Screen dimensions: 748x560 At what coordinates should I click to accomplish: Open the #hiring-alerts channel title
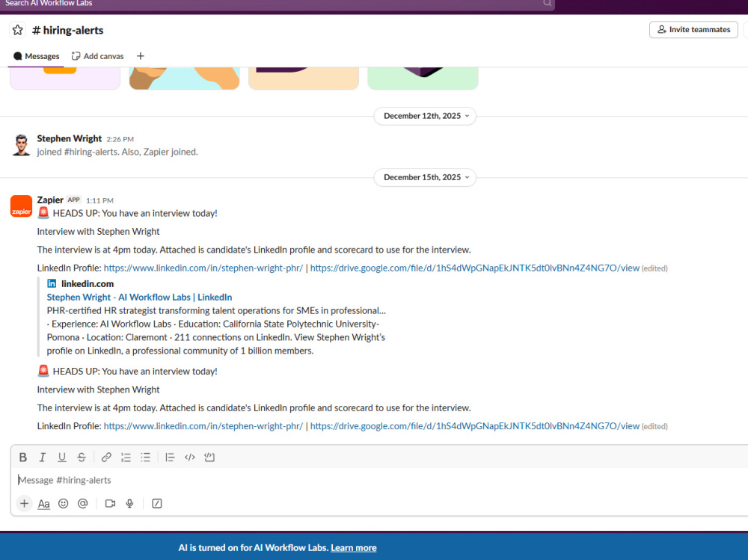pyautogui.click(x=68, y=31)
